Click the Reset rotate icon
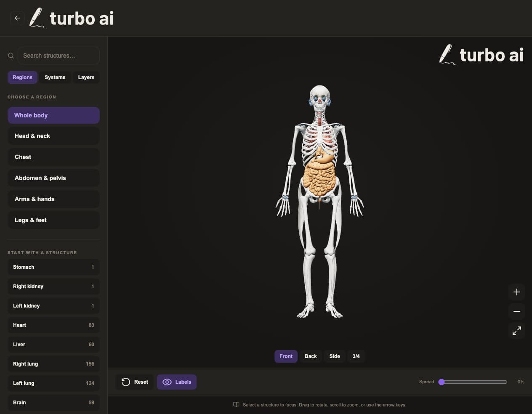The width and height of the screenshot is (532, 414). coord(125,382)
